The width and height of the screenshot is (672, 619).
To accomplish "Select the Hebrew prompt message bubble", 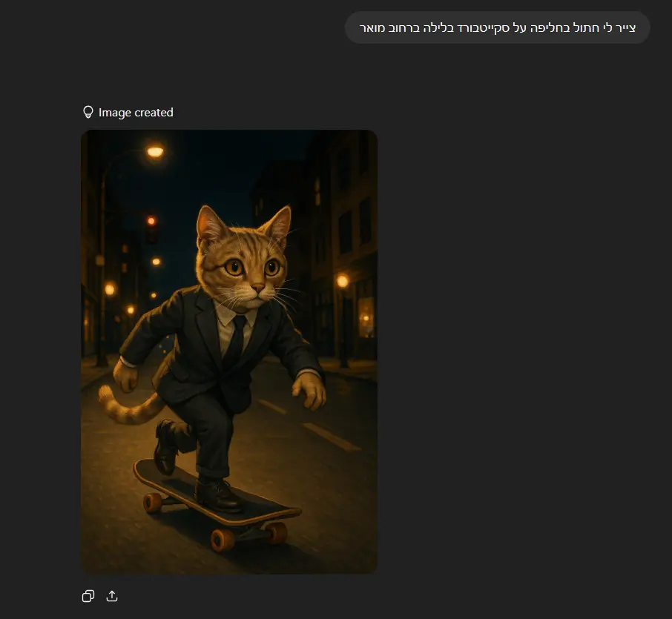I will (x=497, y=27).
